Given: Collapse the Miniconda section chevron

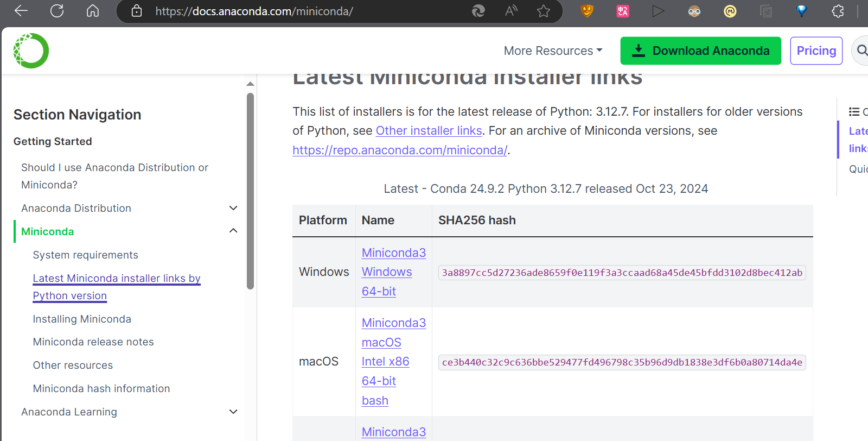Looking at the screenshot, I should pos(233,231).
